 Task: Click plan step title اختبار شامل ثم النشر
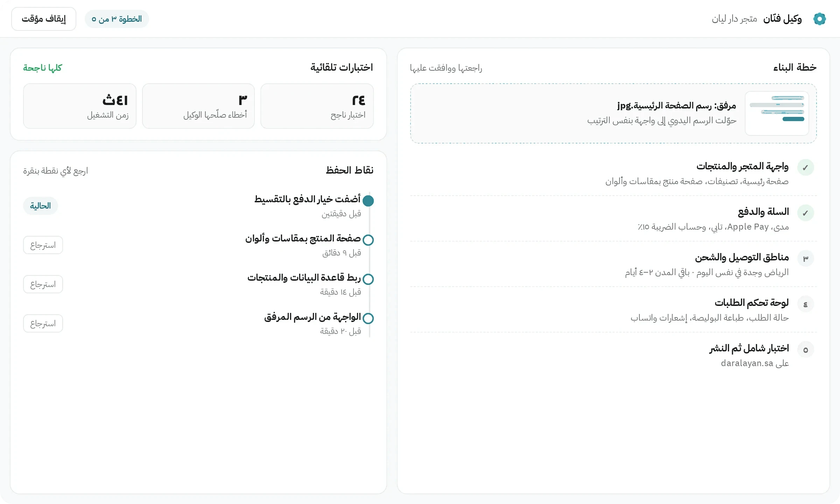749,348
